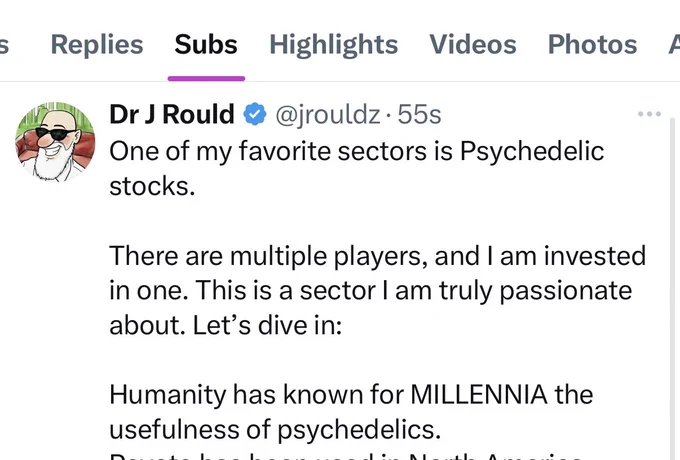The height and width of the screenshot is (460, 680).
Task: Click the vertical scrollbar beside the post
Action: coord(673,286)
